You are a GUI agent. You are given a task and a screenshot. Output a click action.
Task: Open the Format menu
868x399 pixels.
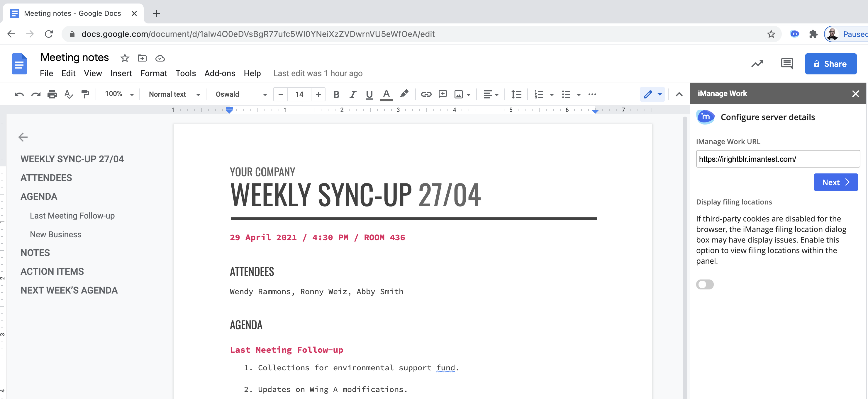pos(154,73)
